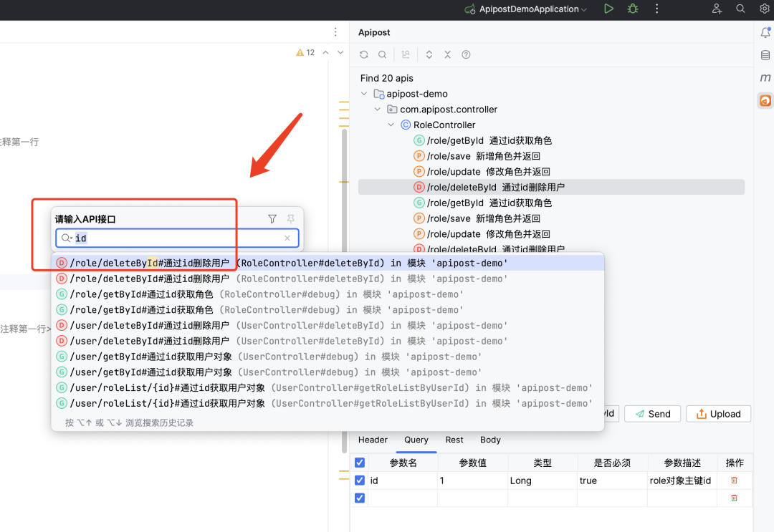
Task: Switch to the Header tab
Action: (x=373, y=440)
